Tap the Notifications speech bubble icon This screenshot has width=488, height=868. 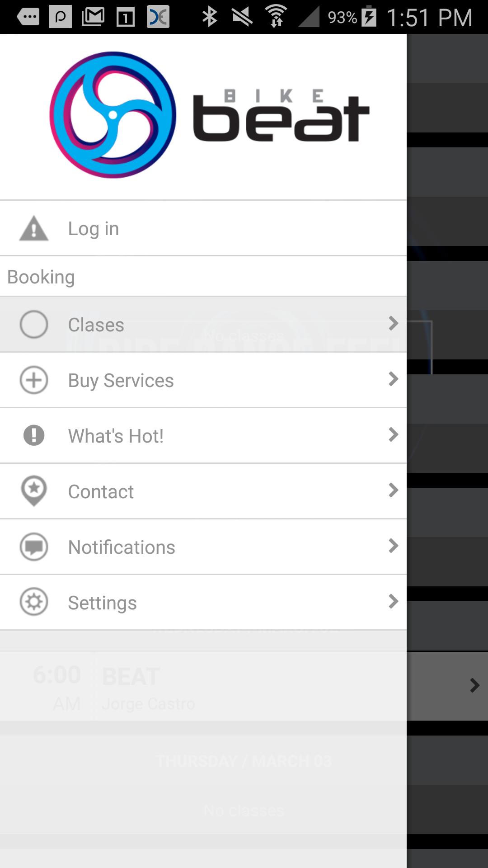(34, 547)
